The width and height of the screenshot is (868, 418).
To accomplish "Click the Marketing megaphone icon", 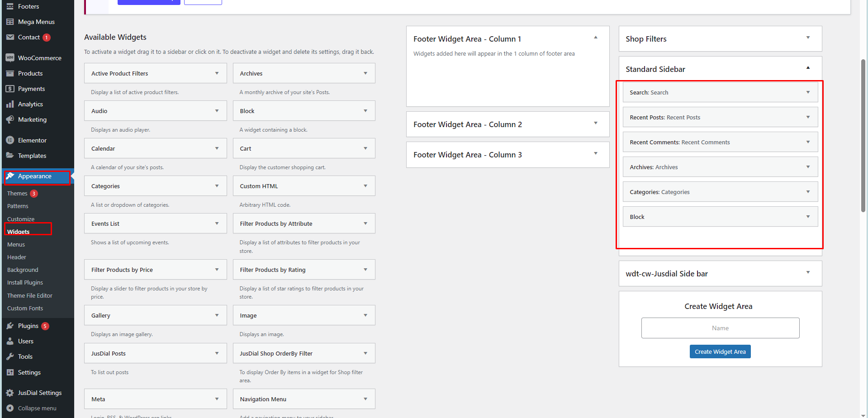I will (10, 119).
